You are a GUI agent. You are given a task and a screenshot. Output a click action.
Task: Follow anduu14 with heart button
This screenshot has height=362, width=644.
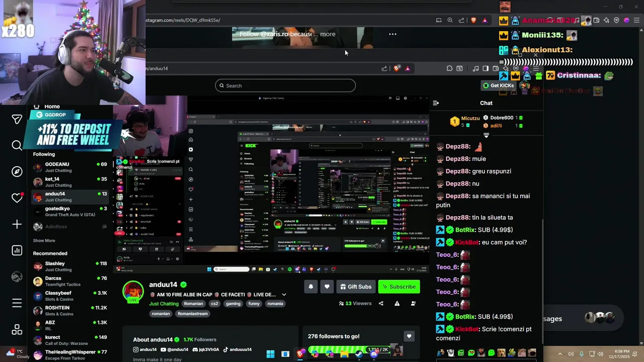click(327, 287)
